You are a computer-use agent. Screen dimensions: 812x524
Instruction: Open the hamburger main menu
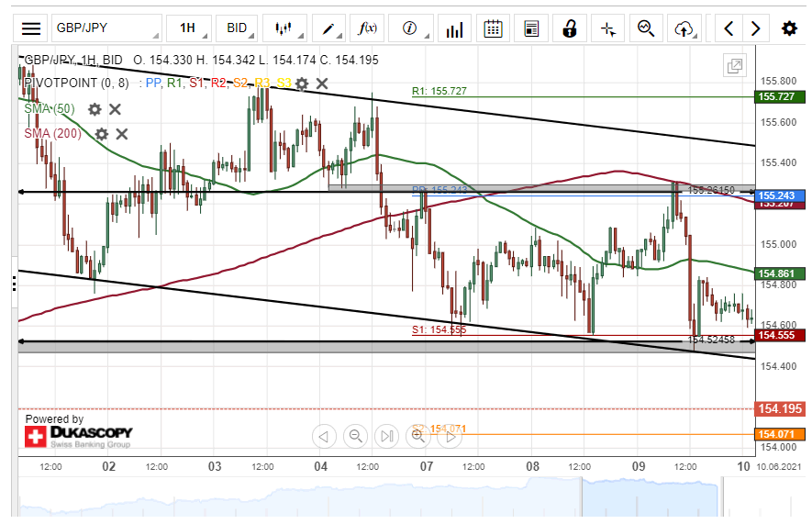point(30,28)
